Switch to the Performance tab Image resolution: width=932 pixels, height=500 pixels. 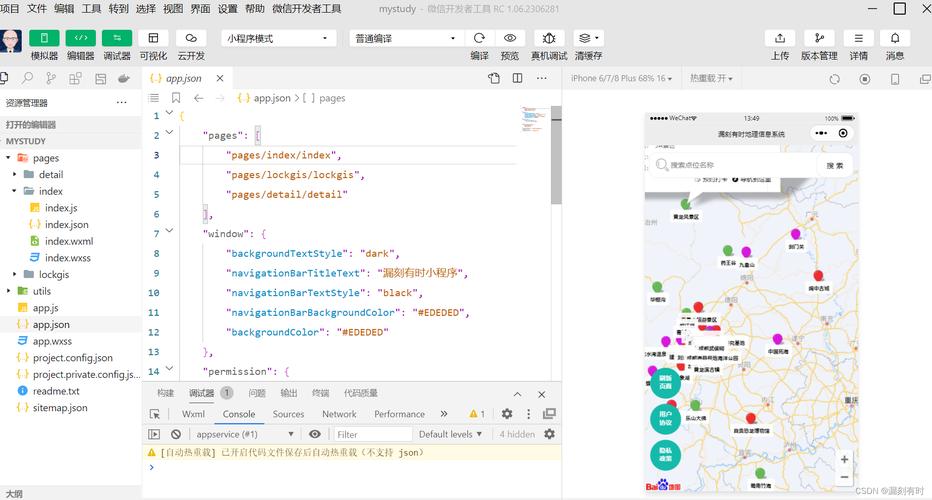[x=399, y=414]
